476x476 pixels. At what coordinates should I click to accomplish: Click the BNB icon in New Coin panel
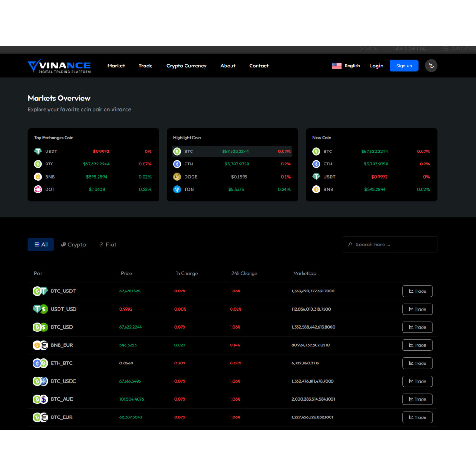click(x=316, y=189)
